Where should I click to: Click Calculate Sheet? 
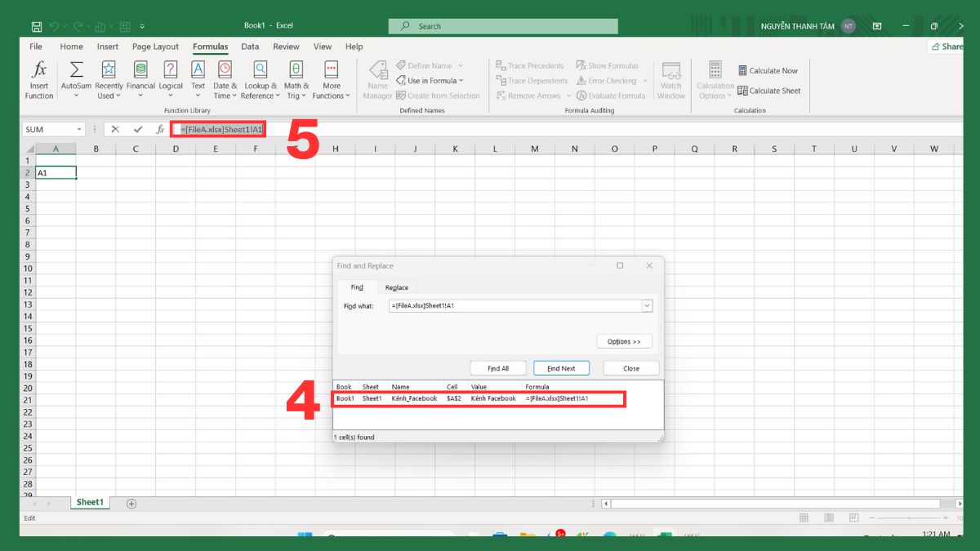click(768, 91)
